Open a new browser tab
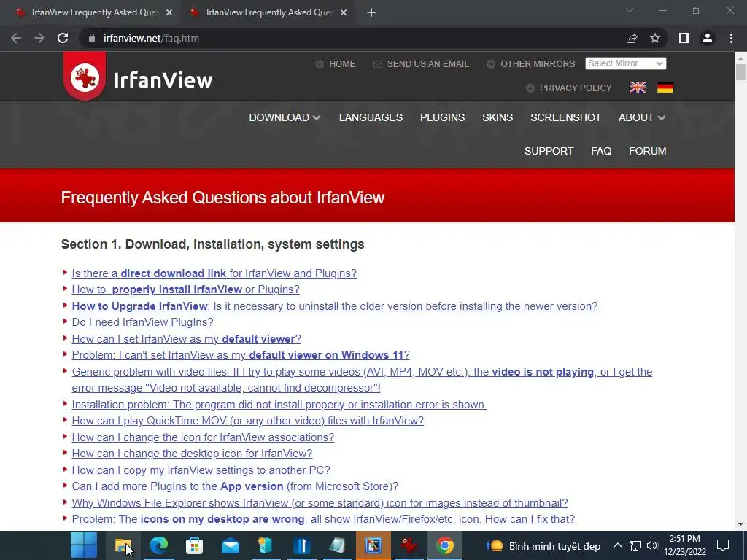747x560 pixels. point(371,12)
